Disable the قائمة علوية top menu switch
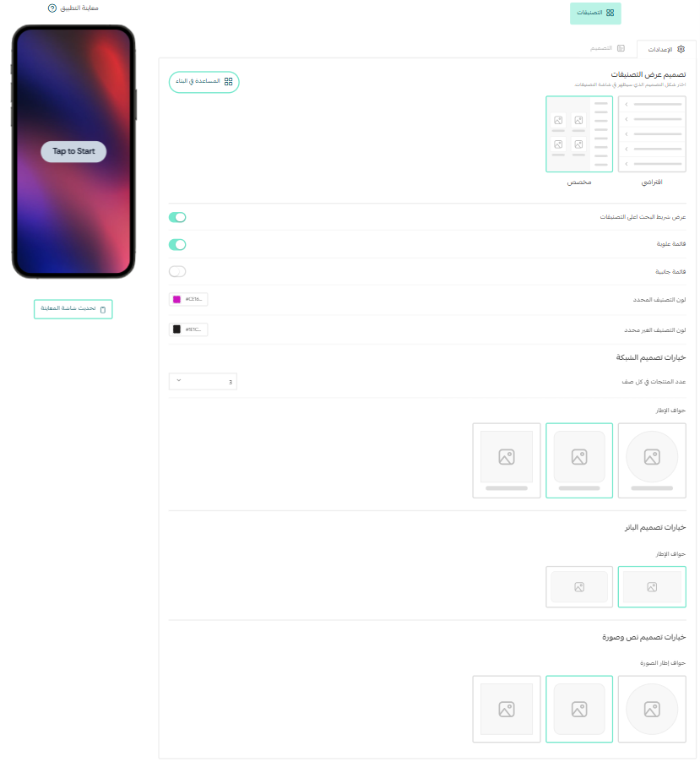This screenshot has height=762, width=700. (x=177, y=244)
